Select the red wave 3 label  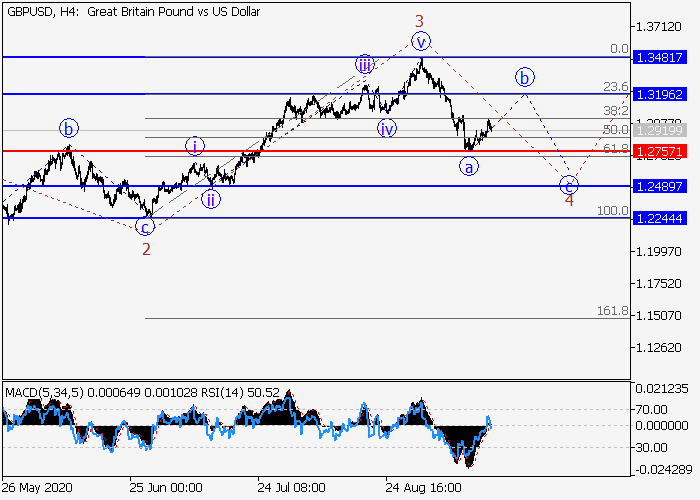[x=419, y=20]
